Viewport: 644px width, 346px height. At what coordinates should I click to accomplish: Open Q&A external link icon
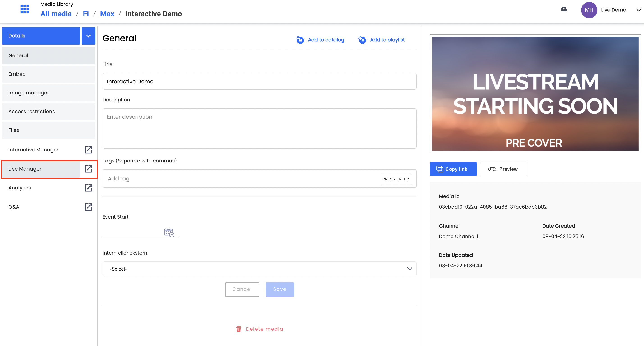(x=88, y=207)
